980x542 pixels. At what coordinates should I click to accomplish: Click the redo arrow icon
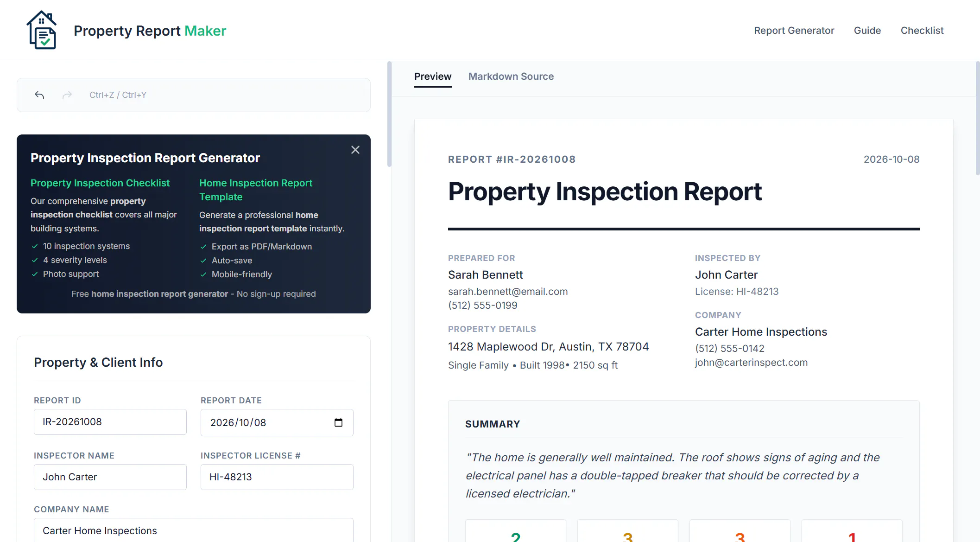coord(67,95)
